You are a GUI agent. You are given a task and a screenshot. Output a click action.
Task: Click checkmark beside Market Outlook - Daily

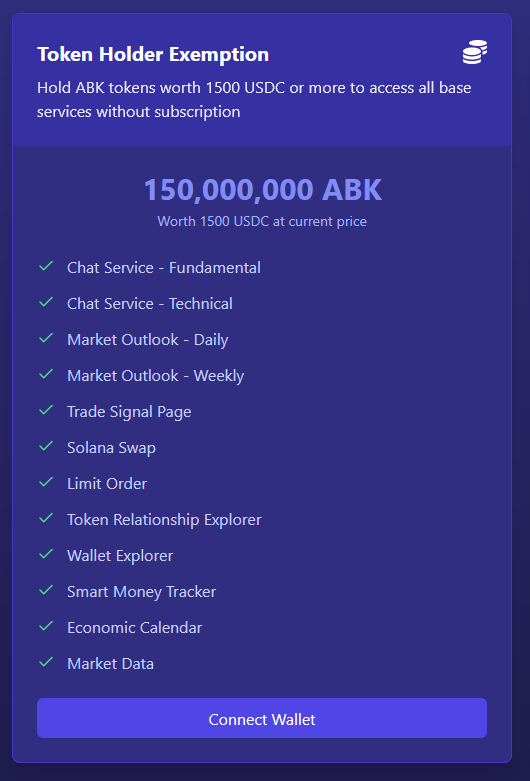click(46, 338)
